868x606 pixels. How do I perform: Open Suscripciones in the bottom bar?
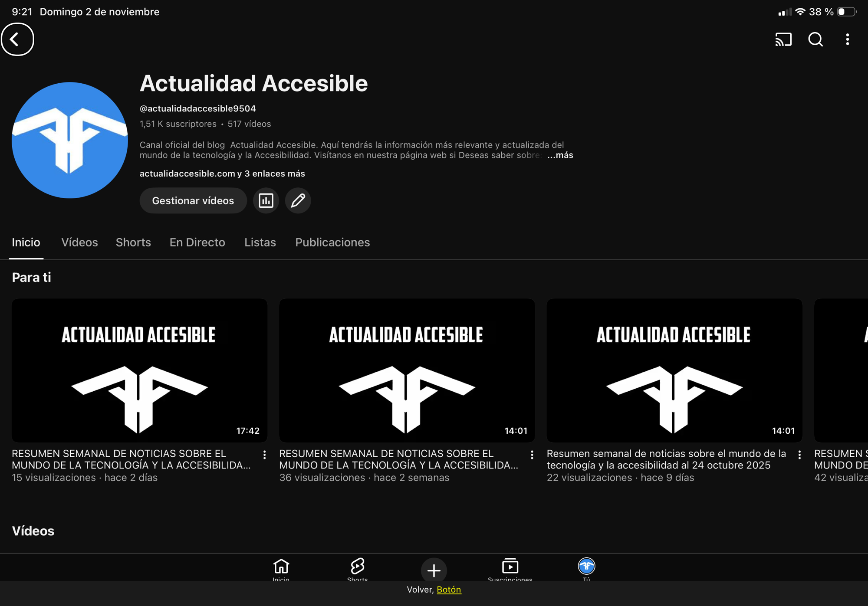pos(510,570)
